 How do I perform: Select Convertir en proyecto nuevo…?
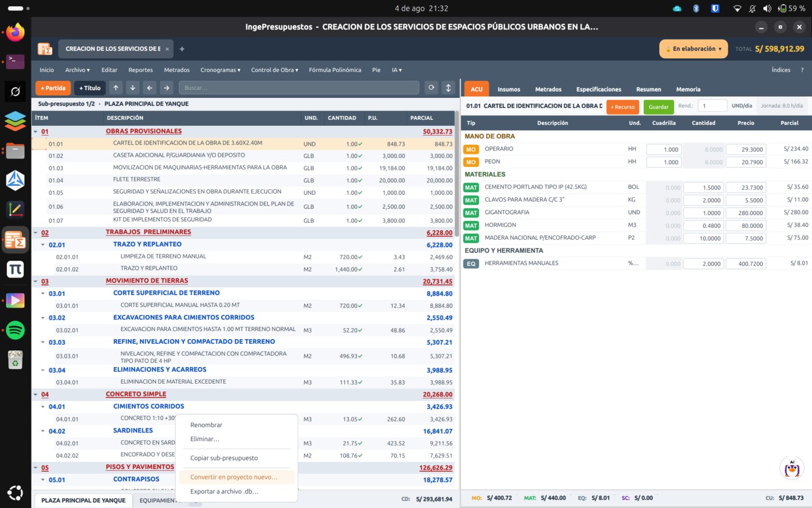[237, 477]
